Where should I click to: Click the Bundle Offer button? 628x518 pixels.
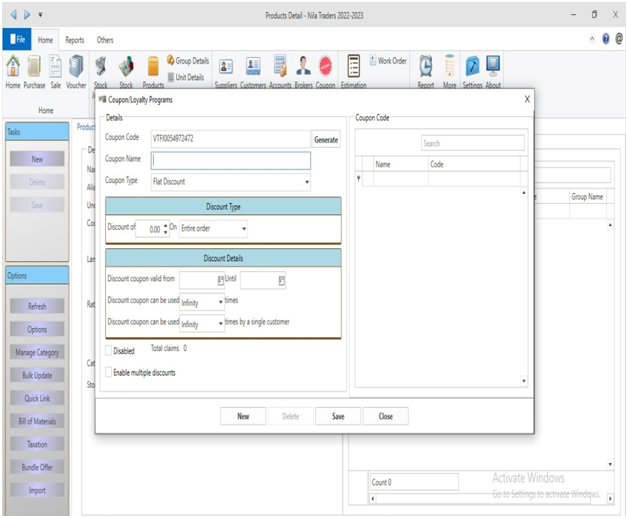click(x=37, y=467)
